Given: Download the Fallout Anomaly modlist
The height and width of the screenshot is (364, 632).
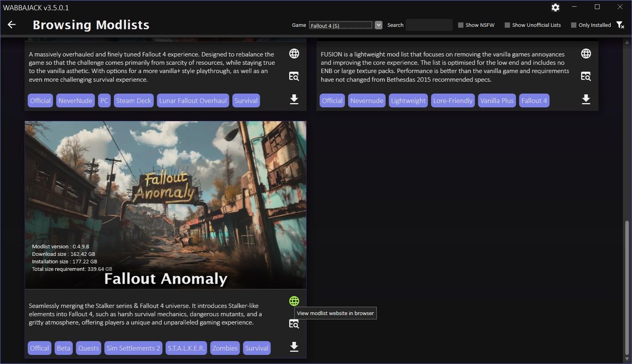Looking at the screenshot, I should [294, 347].
